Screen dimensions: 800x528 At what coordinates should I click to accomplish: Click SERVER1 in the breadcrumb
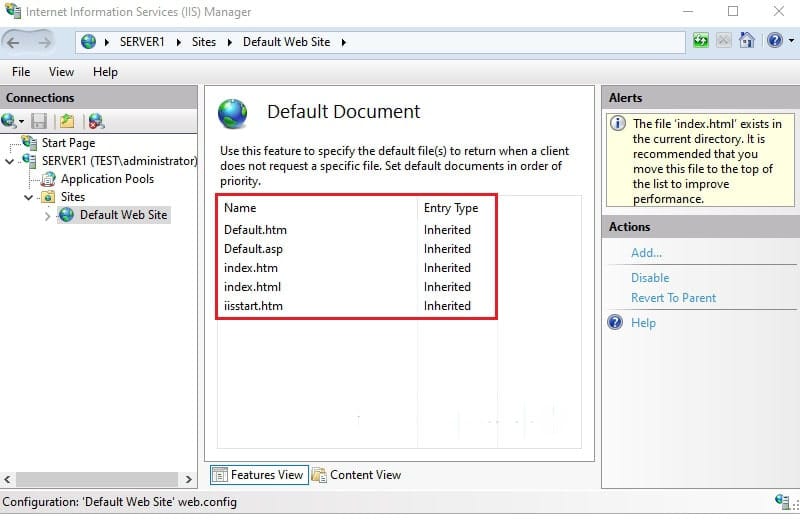pyautogui.click(x=142, y=42)
